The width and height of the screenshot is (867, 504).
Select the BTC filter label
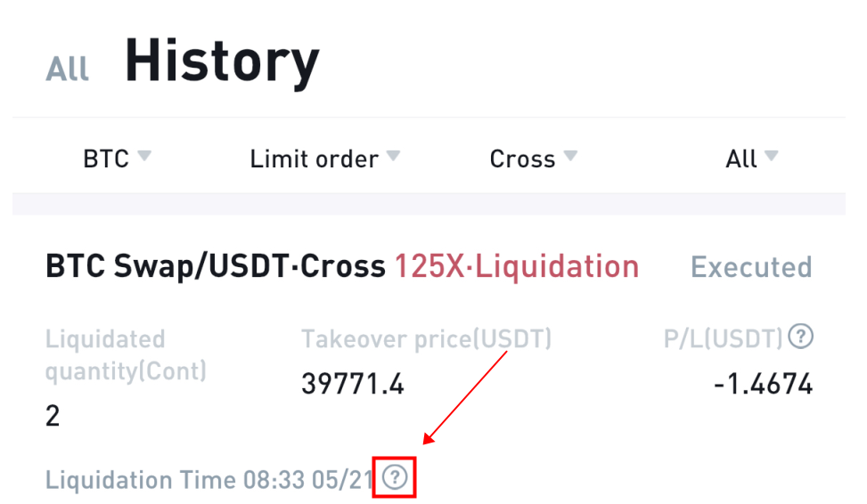click(106, 159)
